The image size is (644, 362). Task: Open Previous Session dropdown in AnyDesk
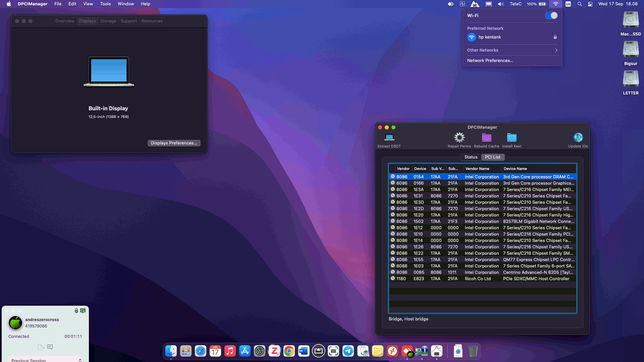tap(46, 360)
